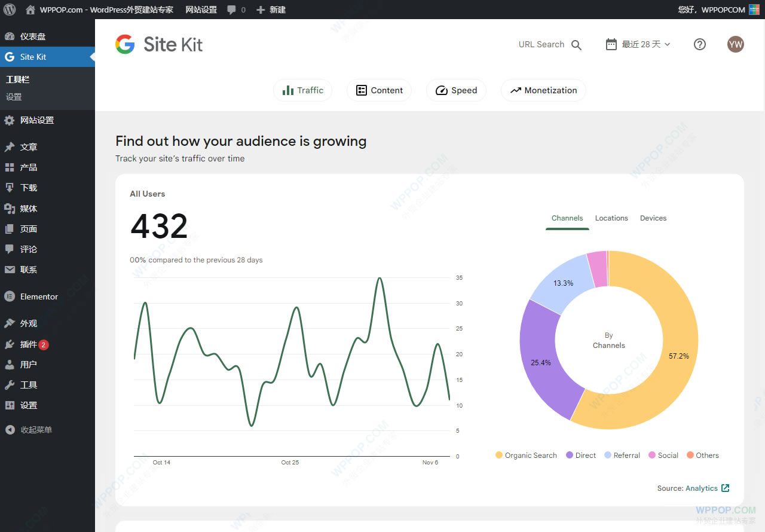The height and width of the screenshot is (532, 765).
Task: Click WPPOP.com site name in admin bar
Action: tap(106, 10)
